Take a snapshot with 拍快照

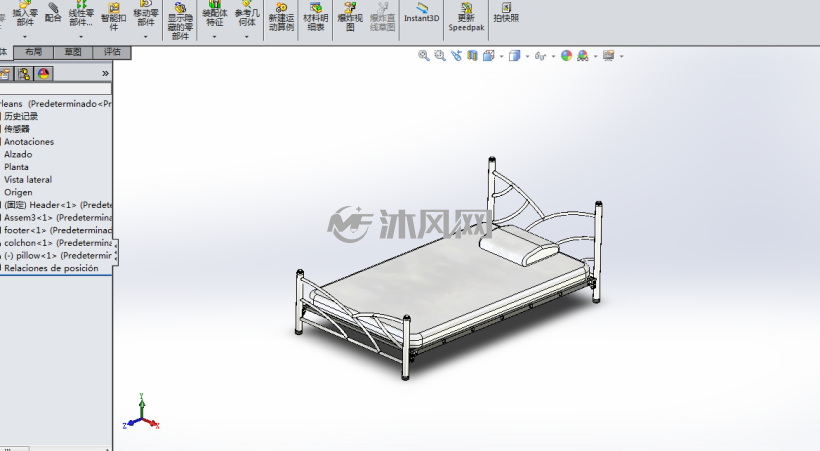[x=506, y=13]
